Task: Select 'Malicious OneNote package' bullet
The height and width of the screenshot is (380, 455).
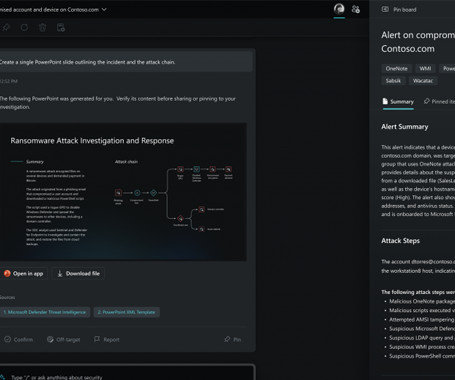Action: 422,301
